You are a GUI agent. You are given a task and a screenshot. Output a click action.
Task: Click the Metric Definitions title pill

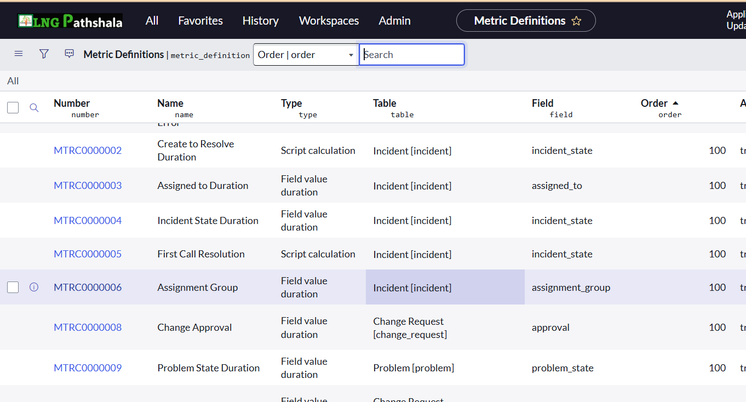(526, 21)
